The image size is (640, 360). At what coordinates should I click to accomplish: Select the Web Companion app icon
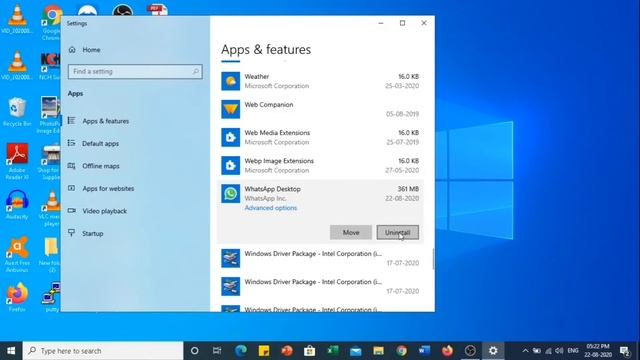(231, 109)
